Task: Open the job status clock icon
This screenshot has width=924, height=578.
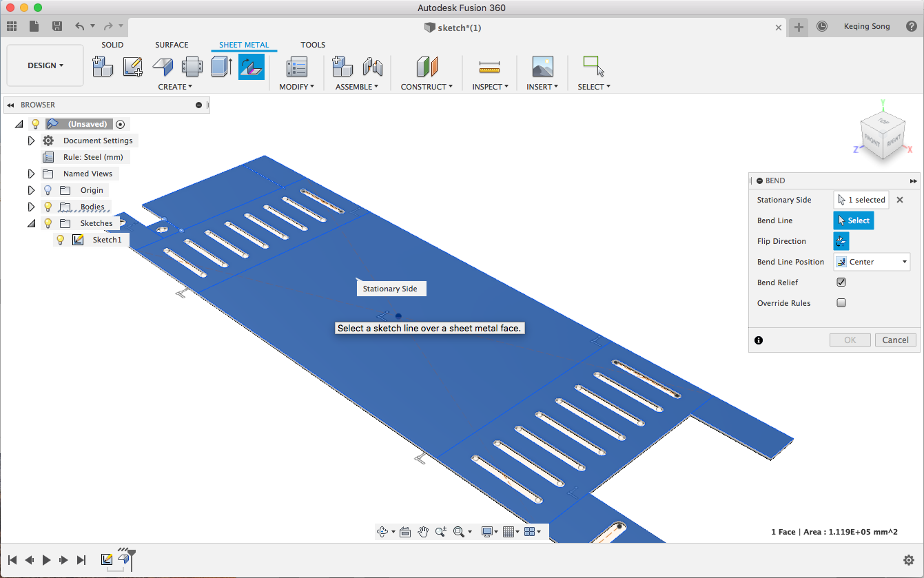Action: [x=822, y=27]
